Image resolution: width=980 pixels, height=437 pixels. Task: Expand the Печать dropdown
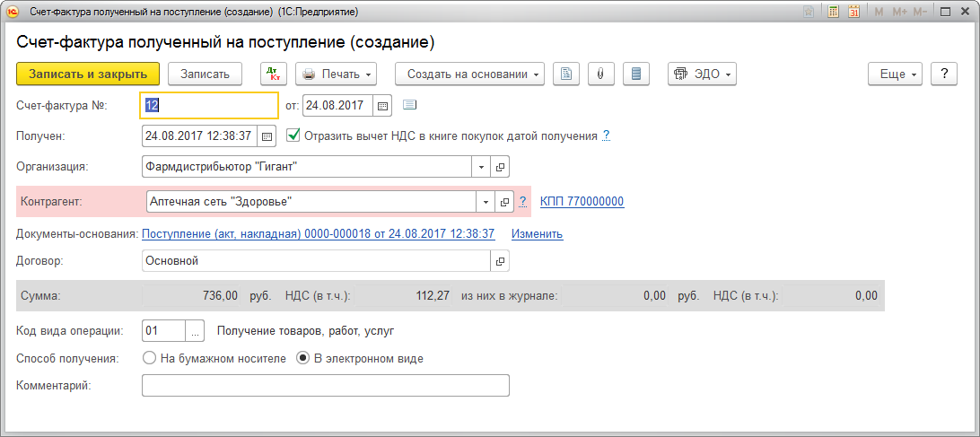coord(336,74)
